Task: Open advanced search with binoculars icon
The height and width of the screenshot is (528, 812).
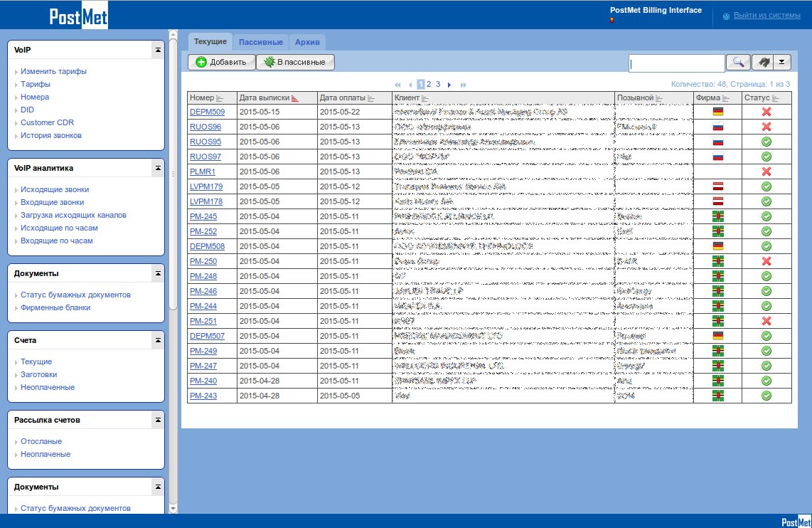Action: 763,62
